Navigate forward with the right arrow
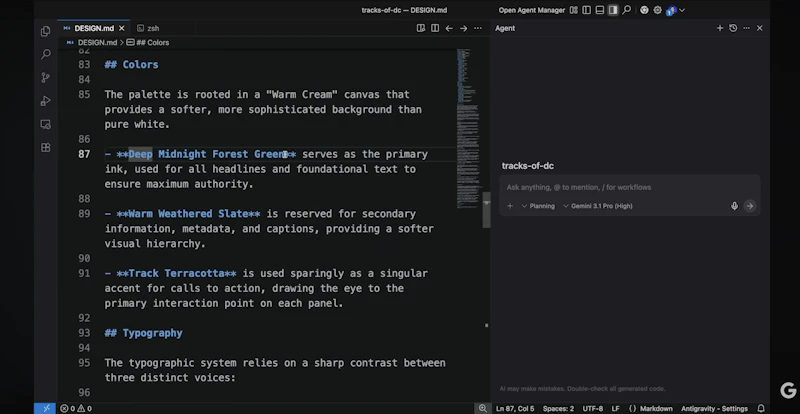The width and height of the screenshot is (800, 414). (463, 28)
